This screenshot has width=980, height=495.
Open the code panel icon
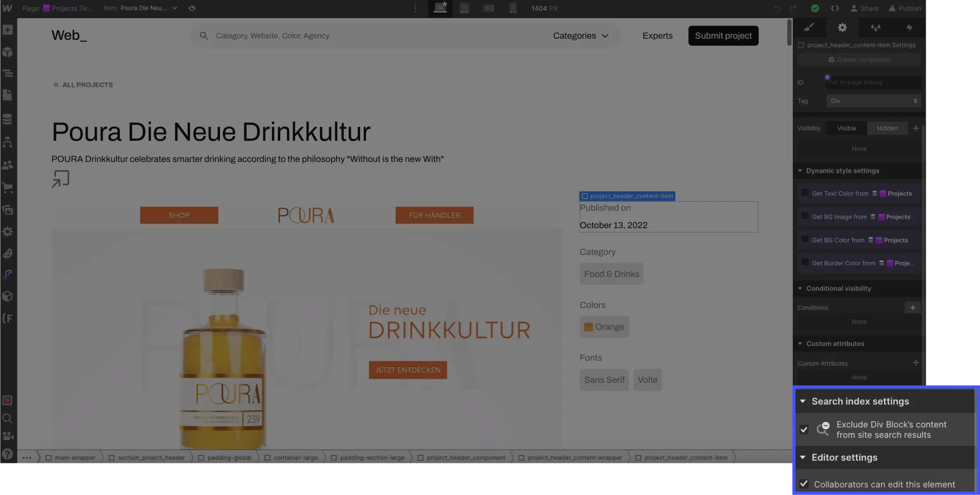click(836, 8)
